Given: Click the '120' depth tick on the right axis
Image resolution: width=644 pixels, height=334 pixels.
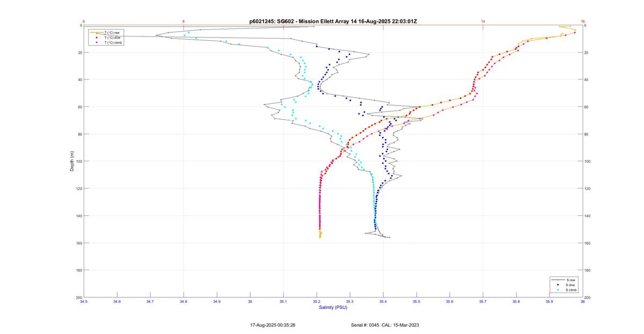Looking at the screenshot, I should [x=588, y=188].
